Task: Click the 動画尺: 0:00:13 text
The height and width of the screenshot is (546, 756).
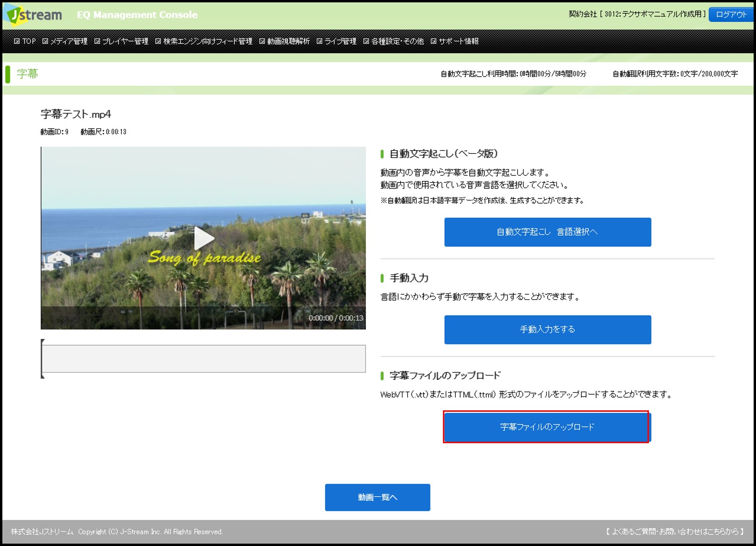Action: coord(103,132)
